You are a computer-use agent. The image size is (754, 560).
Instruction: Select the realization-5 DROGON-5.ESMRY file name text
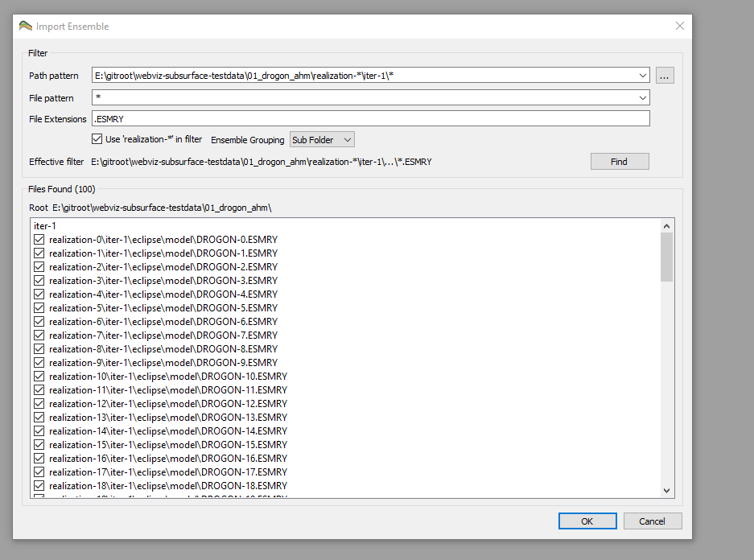(x=163, y=307)
